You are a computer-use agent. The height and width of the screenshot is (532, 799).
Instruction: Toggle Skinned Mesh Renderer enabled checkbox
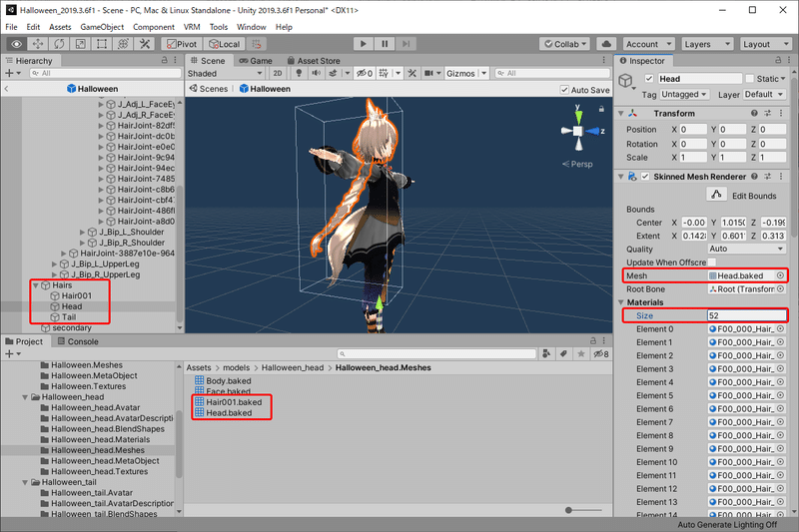pyautogui.click(x=645, y=176)
